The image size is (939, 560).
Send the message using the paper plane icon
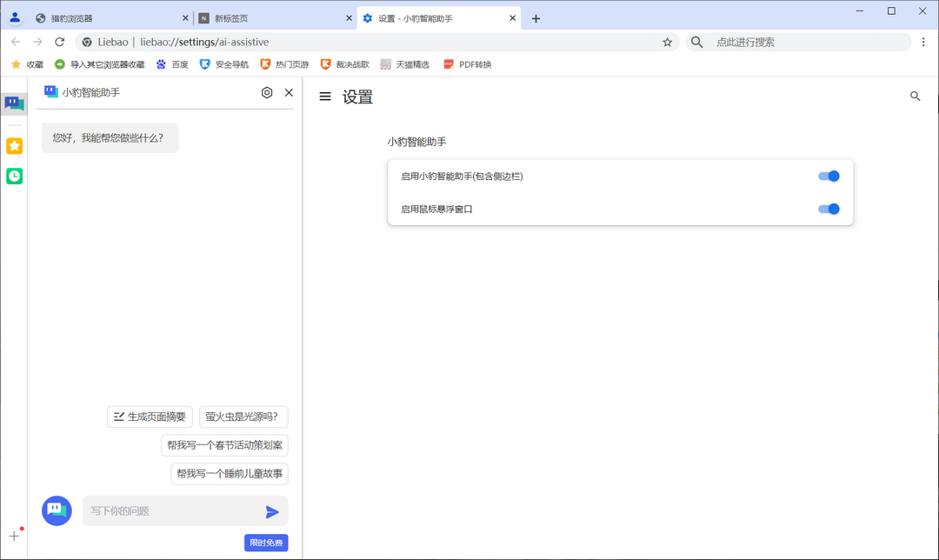[270, 511]
